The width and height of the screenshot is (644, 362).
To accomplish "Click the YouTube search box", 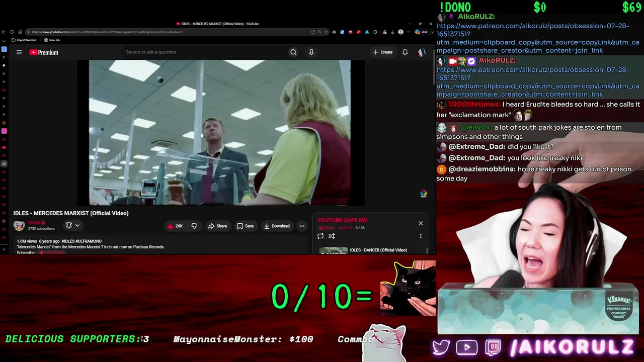I will (204, 52).
